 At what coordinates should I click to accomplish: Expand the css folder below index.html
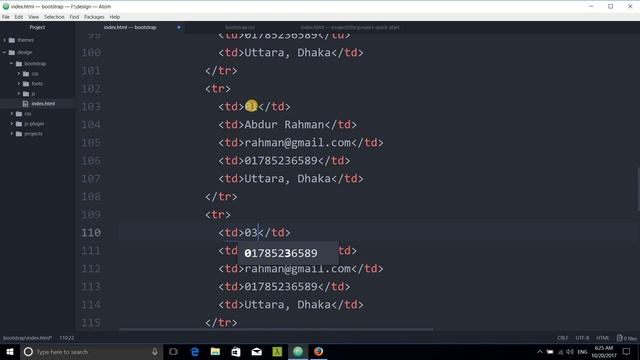(x=12, y=114)
